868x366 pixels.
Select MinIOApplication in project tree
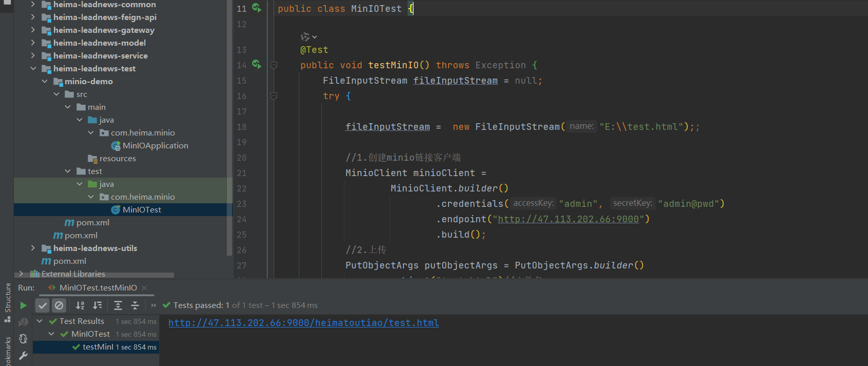[x=155, y=145]
